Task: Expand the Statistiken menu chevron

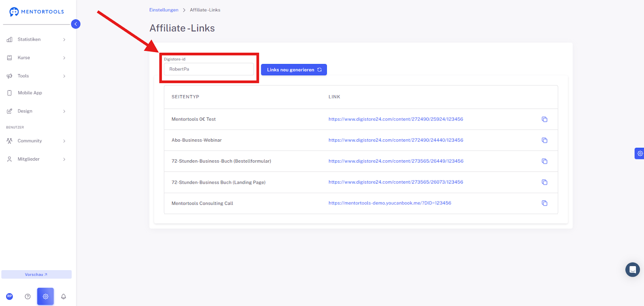Action: (64, 39)
